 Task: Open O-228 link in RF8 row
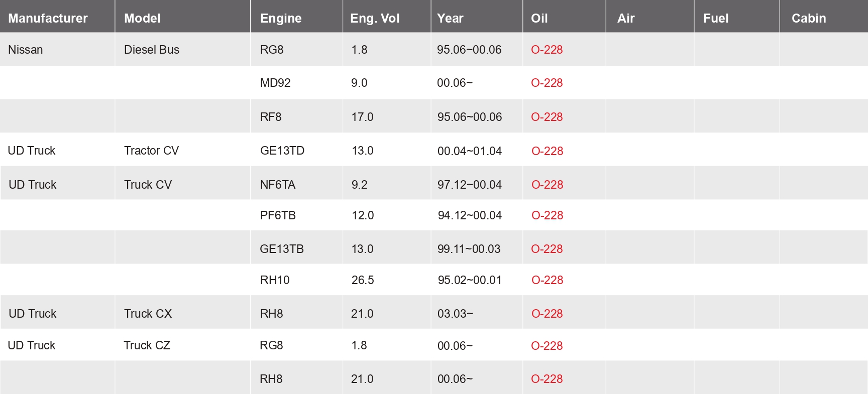pos(547,117)
